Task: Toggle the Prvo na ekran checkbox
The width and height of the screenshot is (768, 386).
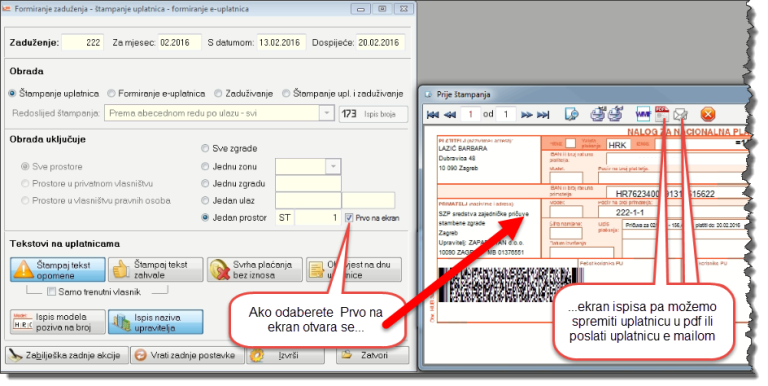Action: tap(349, 217)
